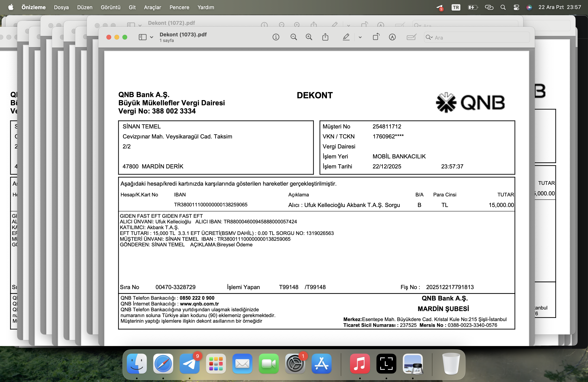Open Siri from the menu bar
The width and height of the screenshot is (588, 382).
pos(529,7)
